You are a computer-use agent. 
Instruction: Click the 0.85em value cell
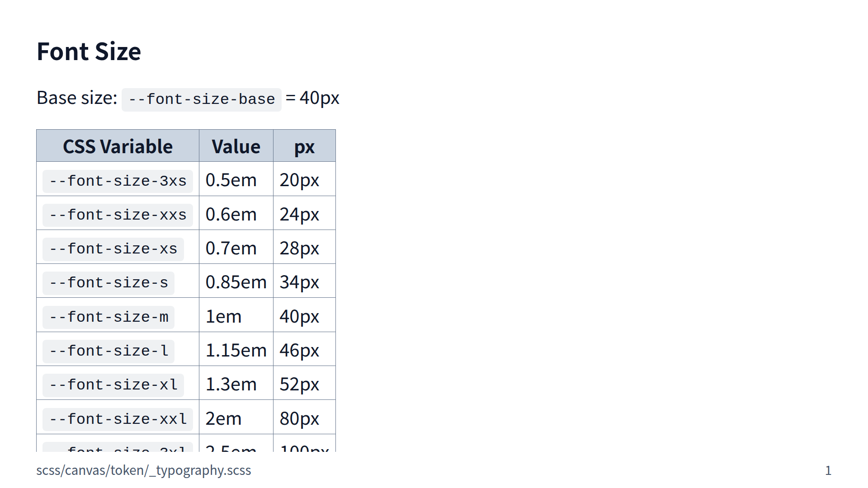click(236, 282)
